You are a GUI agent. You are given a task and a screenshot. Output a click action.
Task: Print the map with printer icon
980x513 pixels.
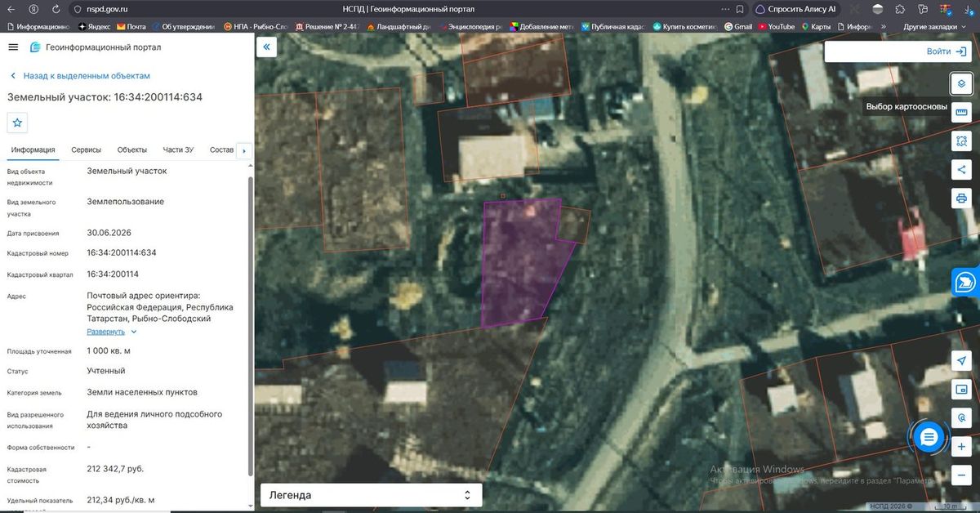(961, 199)
